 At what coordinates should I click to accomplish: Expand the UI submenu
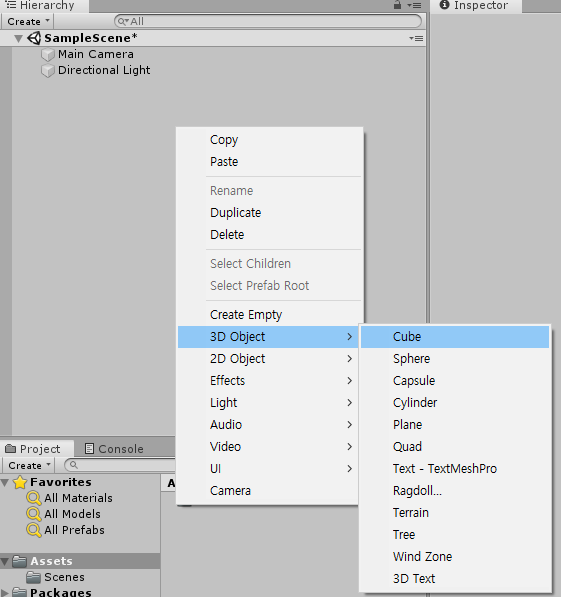tap(268, 469)
